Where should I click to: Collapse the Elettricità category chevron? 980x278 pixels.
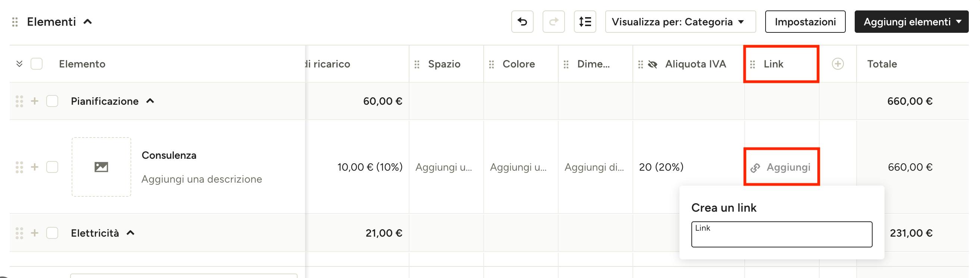(x=131, y=233)
